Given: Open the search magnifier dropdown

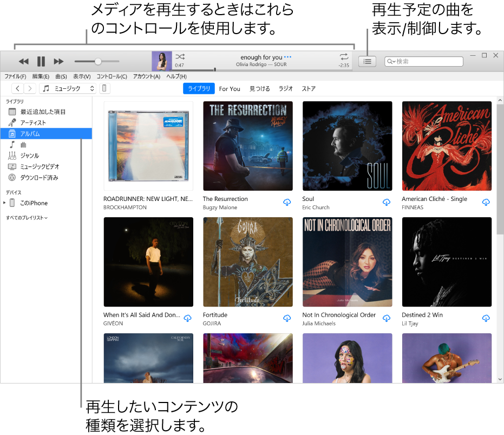Looking at the screenshot, I should 391,61.
